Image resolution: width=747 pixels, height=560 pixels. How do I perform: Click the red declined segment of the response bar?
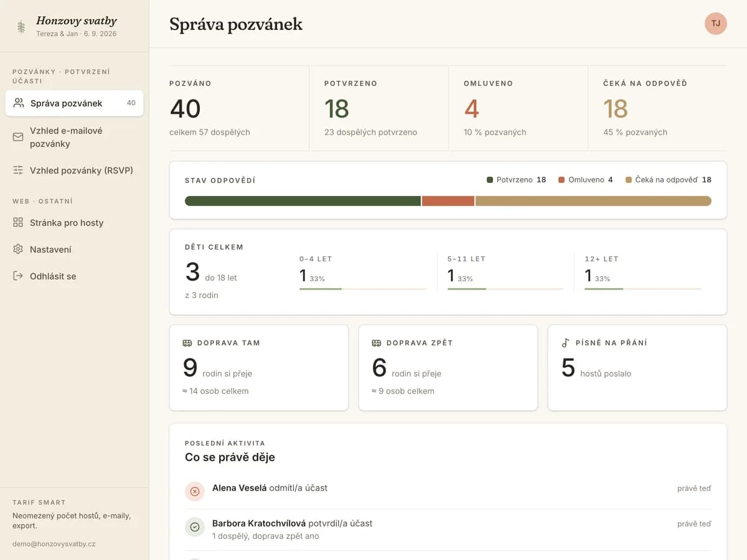(448, 201)
